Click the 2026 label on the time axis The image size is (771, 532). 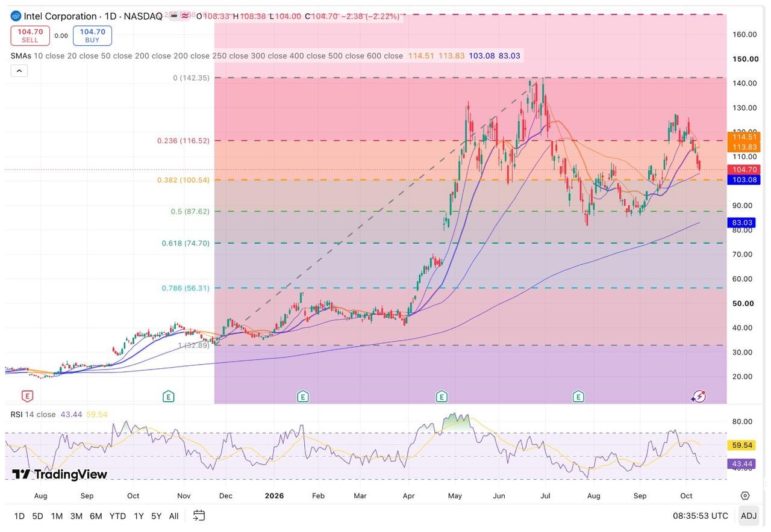point(274,496)
